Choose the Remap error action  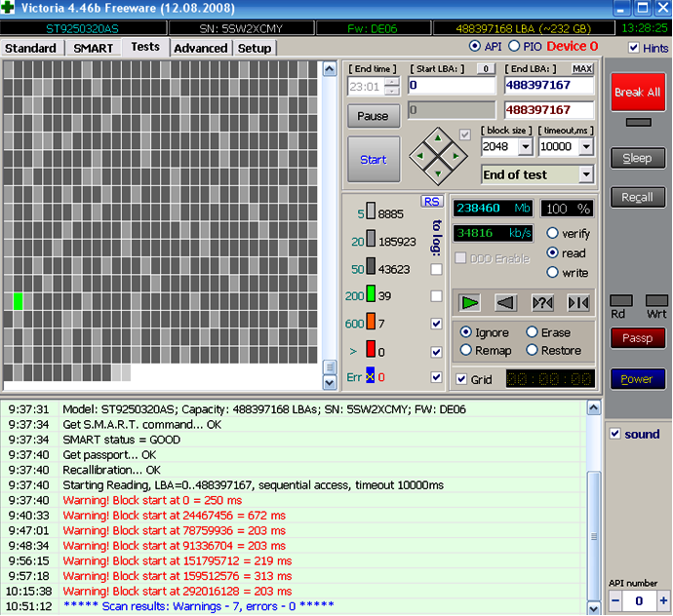click(x=465, y=350)
